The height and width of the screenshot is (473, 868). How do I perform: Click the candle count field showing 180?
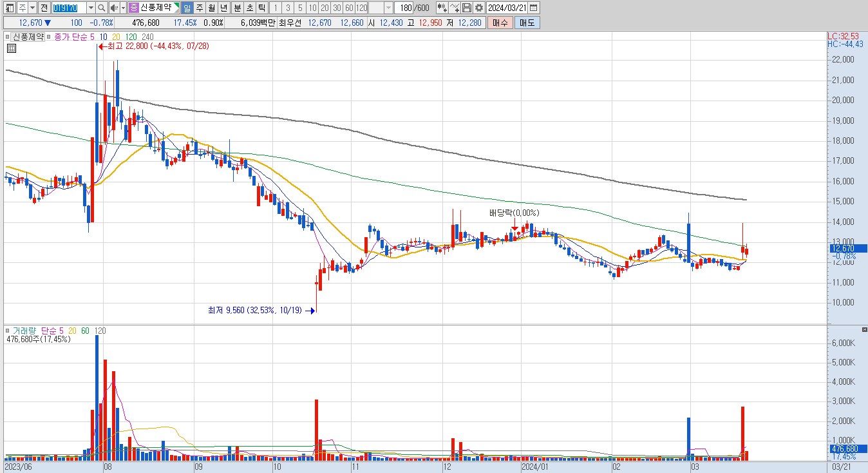(405, 8)
